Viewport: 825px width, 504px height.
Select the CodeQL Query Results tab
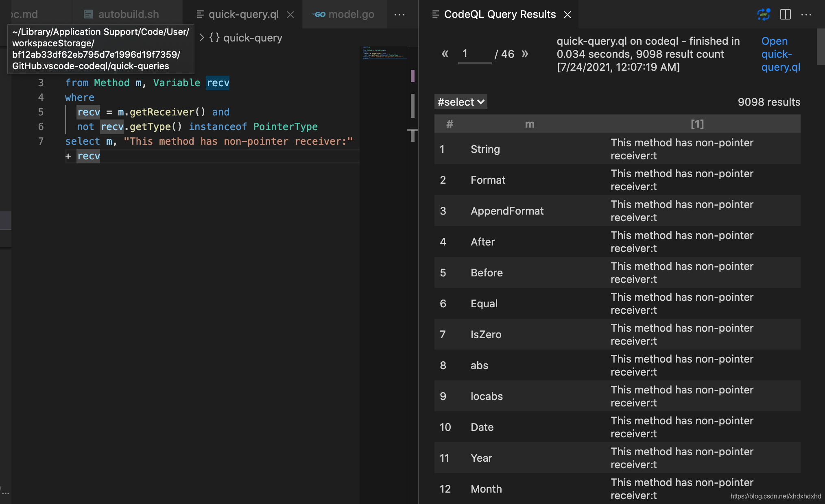point(500,14)
